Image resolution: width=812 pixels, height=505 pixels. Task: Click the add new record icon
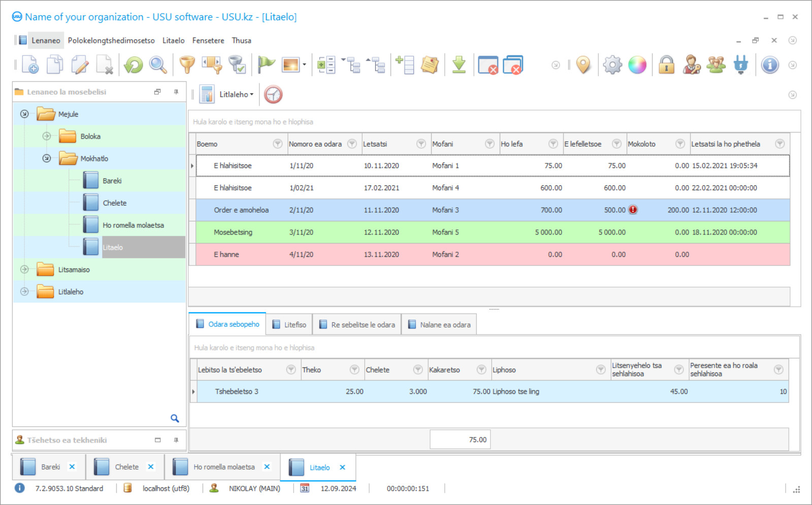[30, 65]
